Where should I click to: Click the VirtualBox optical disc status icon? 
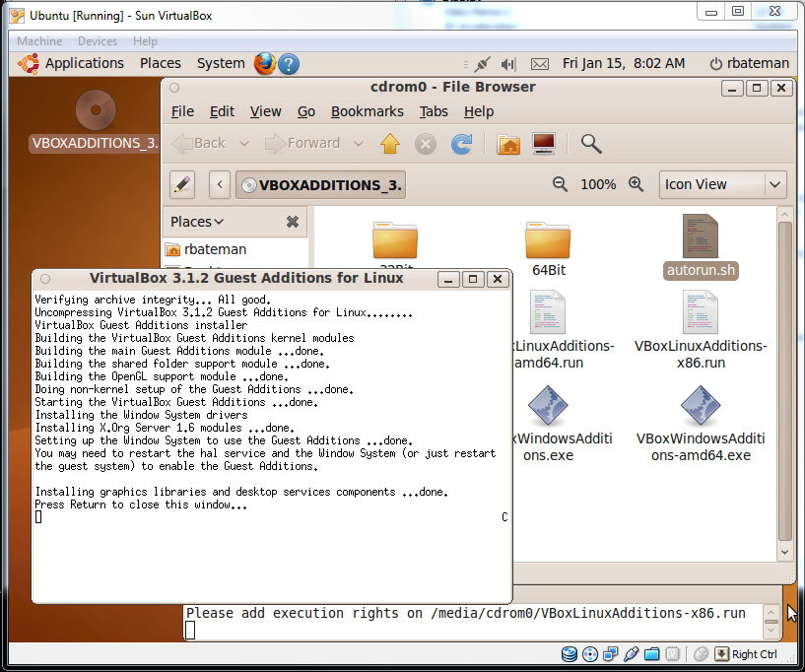coord(590,654)
